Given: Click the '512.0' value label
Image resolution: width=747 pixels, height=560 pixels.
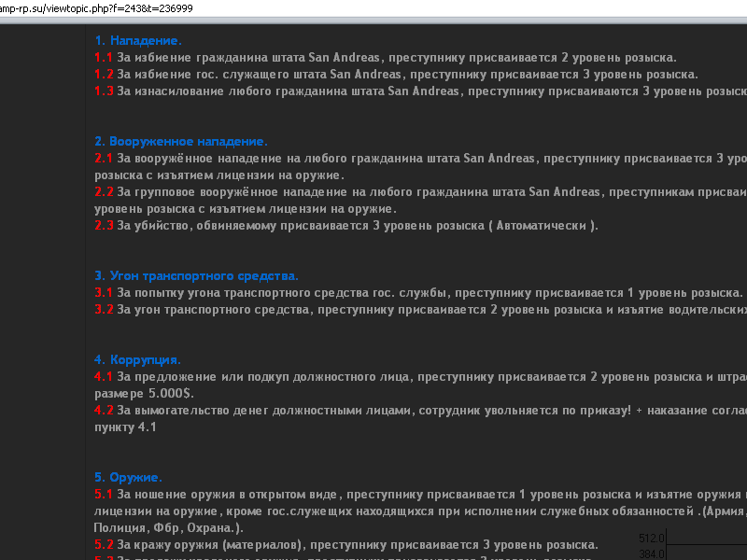Looking at the screenshot, I should 651,539.
